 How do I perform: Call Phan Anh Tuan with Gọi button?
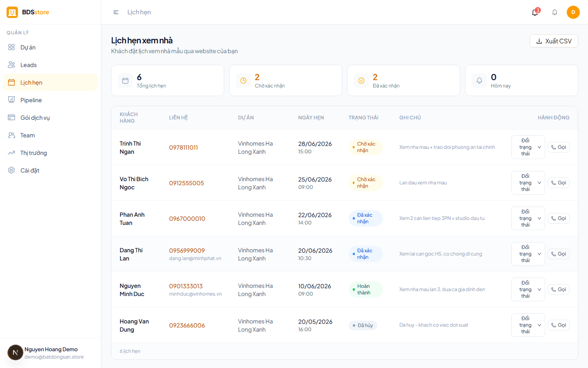click(x=559, y=218)
